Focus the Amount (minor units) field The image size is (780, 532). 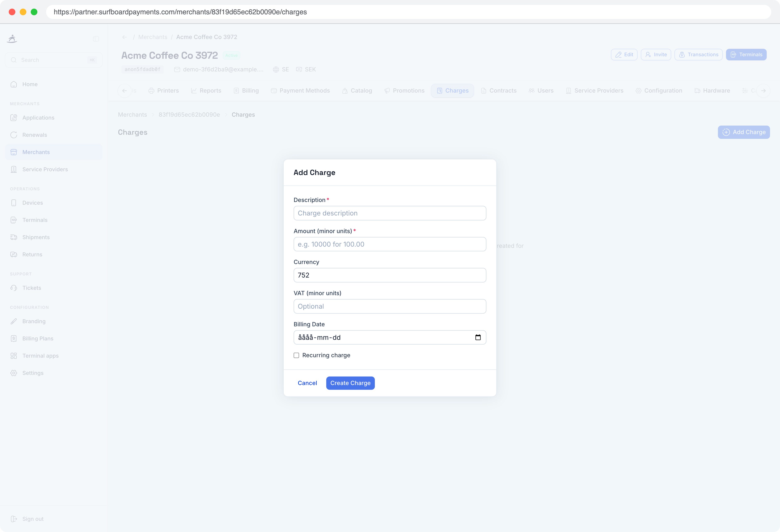[x=390, y=244]
